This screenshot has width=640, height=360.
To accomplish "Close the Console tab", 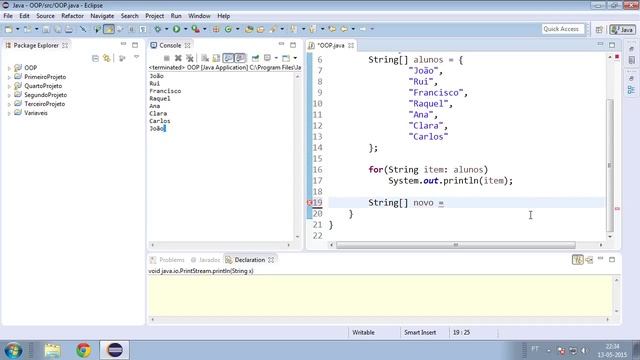I will pyautogui.click(x=187, y=45).
